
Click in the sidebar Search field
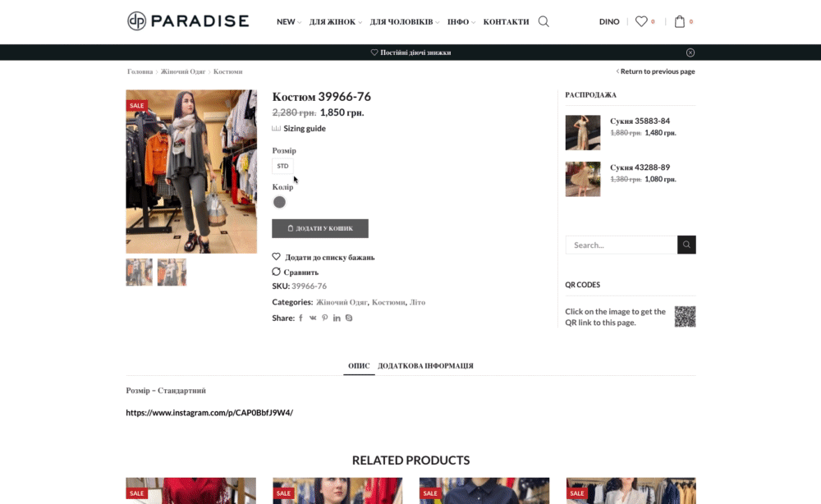pos(621,245)
